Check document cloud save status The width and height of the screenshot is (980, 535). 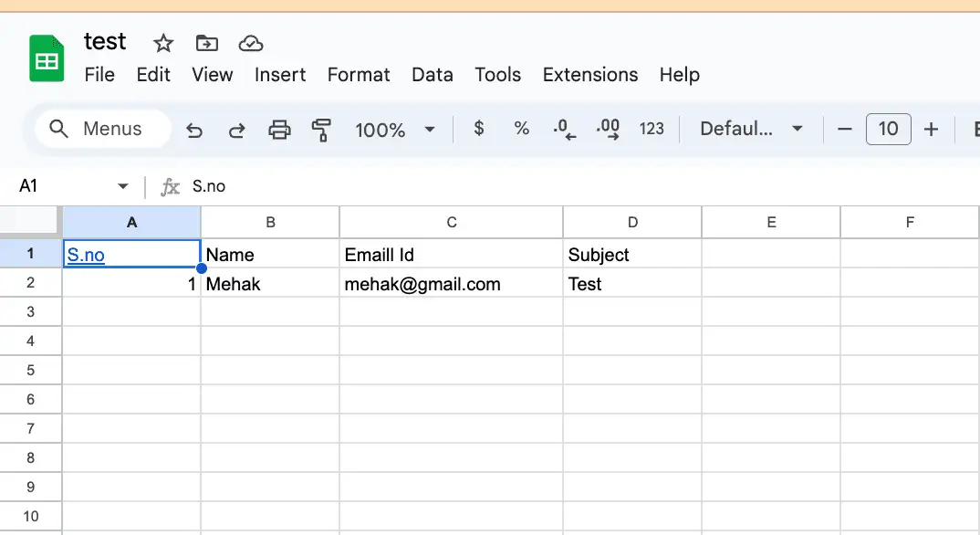(250, 43)
